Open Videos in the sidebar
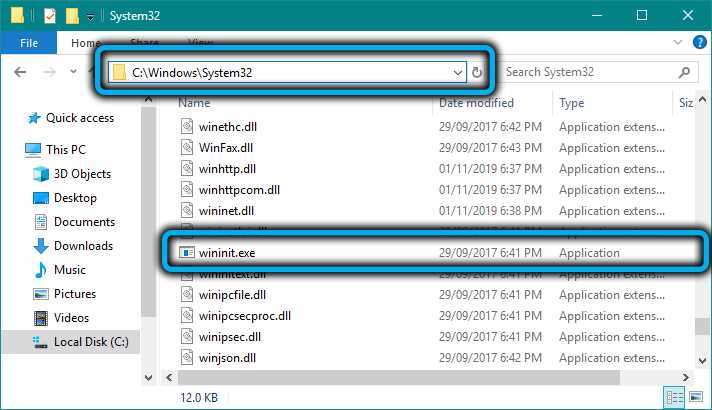The height and width of the screenshot is (410, 712). [x=71, y=318]
